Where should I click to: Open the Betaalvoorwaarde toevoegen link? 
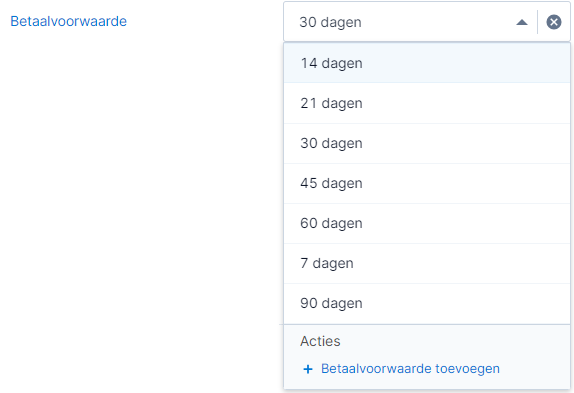tap(410, 368)
